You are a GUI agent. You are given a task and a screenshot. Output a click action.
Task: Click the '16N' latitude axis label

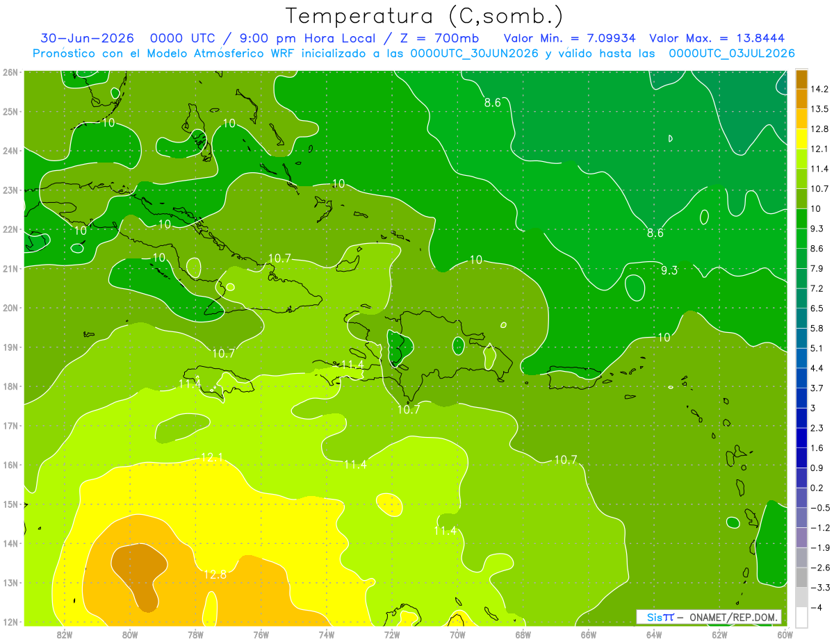[10, 465]
